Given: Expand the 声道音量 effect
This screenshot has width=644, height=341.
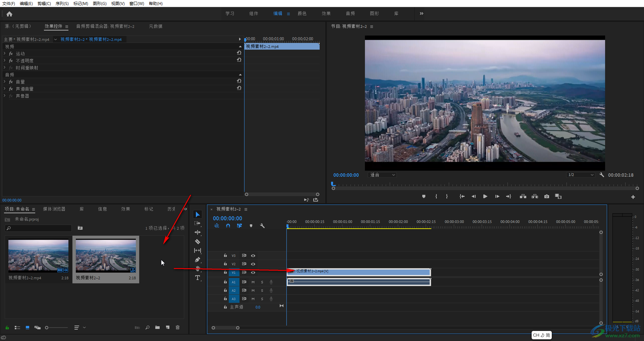Looking at the screenshot, I should [5, 89].
